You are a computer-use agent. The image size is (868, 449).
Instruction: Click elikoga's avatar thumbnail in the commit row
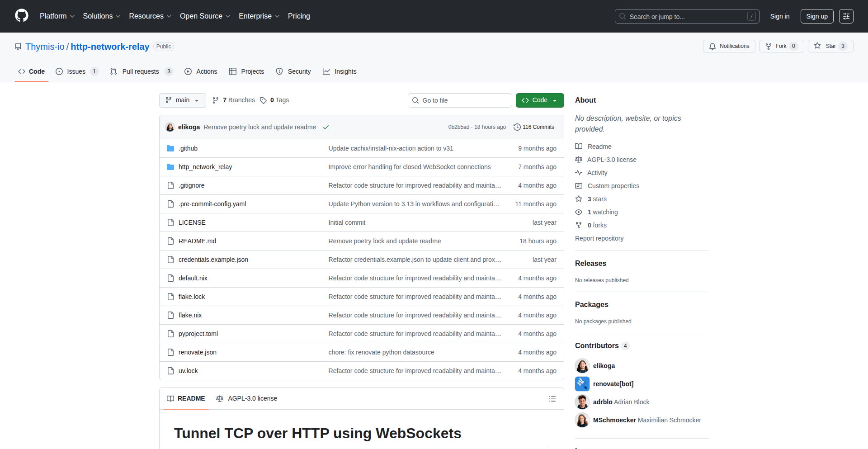tap(170, 127)
